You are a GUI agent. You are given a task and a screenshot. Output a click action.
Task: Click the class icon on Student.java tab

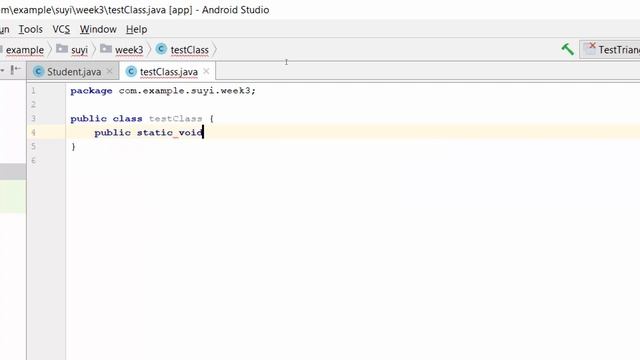click(38, 72)
